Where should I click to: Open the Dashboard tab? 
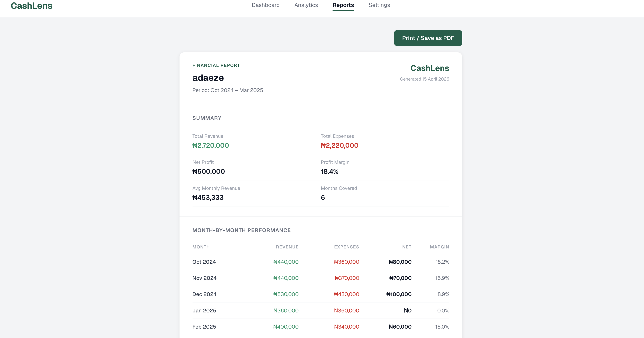[265, 5]
